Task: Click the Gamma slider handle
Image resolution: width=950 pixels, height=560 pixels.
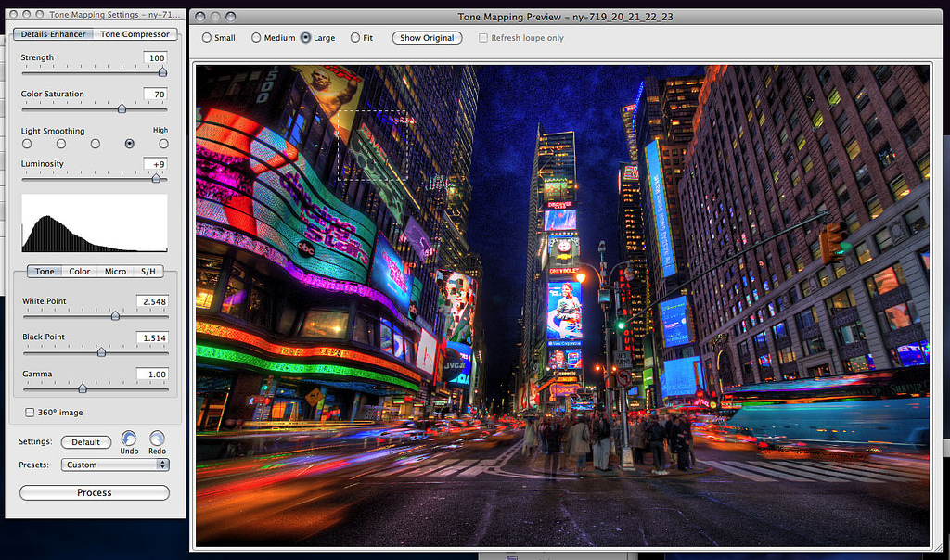Action: [83, 388]
